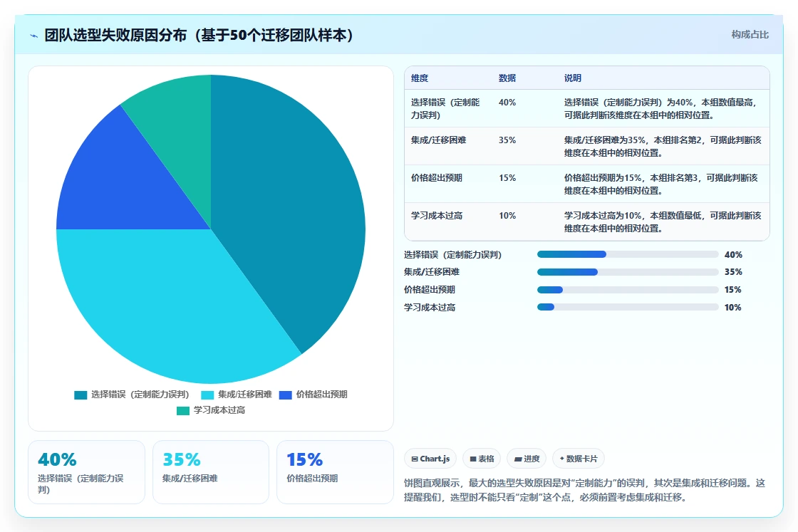
Task: Click the 40% value in the table
Action: pyautogui.click(x=507, y=103)
